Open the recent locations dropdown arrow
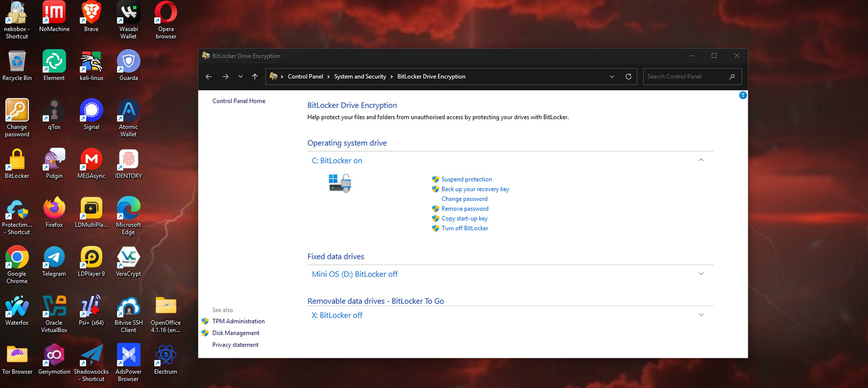Image resolution: width=868 pixels, height=388 pixels. coord(241,77)
